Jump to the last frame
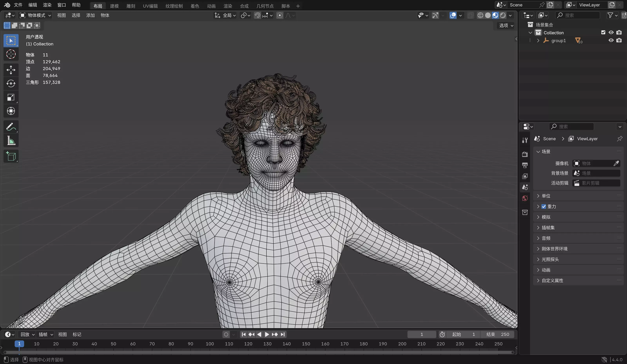 [x=283, y=334]
